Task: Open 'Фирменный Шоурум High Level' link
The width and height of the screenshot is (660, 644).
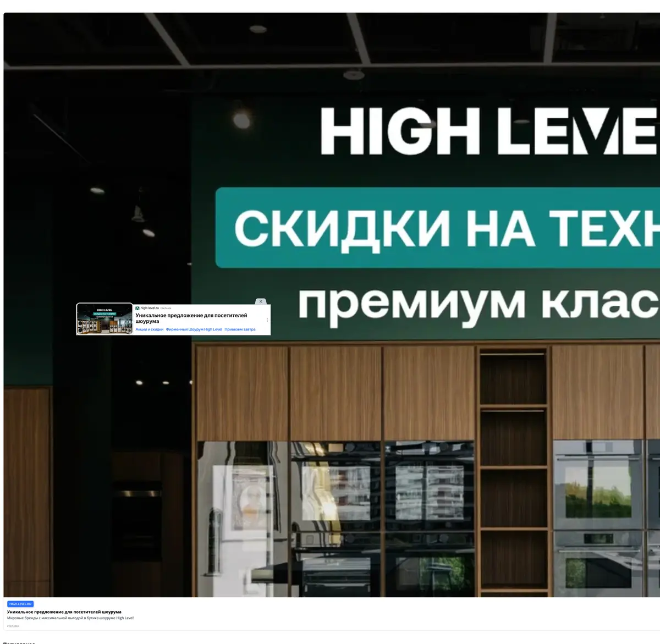Action: [x=194, y=329]
